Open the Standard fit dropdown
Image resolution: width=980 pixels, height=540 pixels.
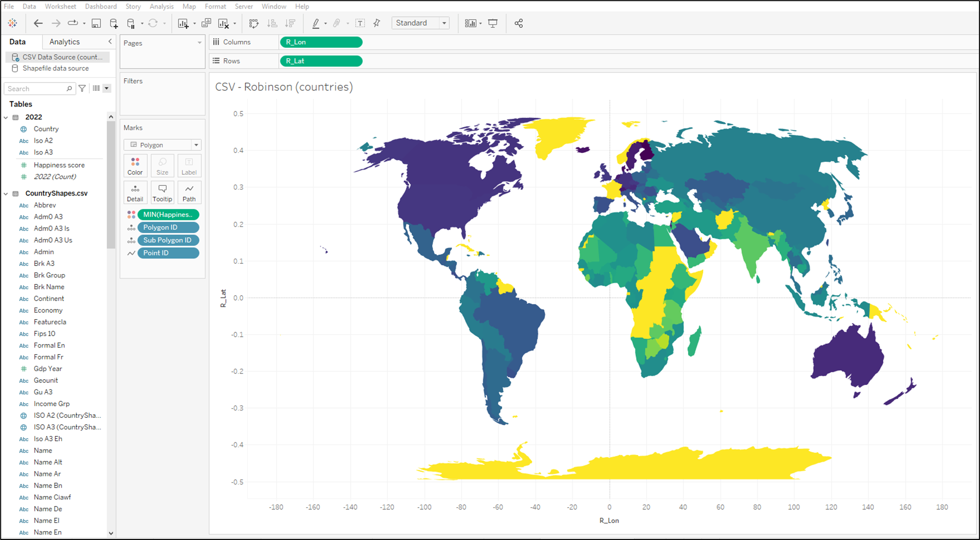point(444,22)
